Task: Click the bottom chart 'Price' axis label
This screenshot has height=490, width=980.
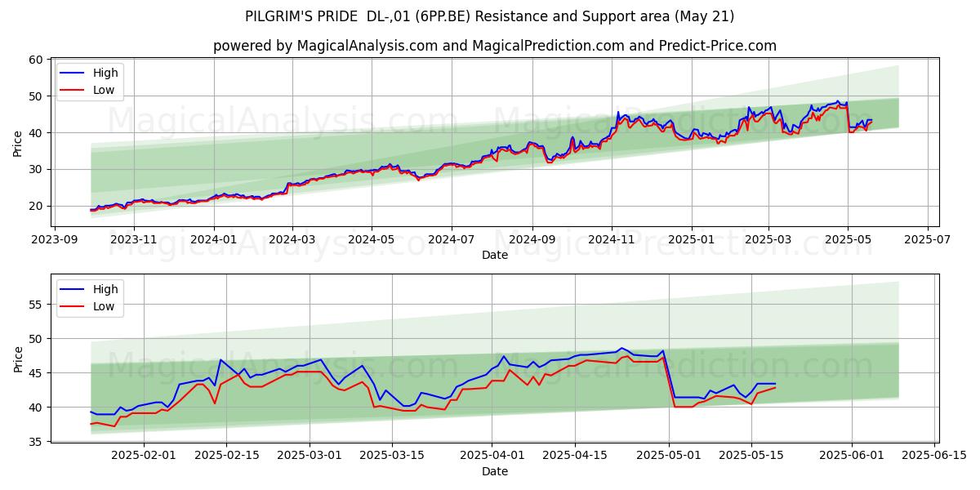Action: 18,358
